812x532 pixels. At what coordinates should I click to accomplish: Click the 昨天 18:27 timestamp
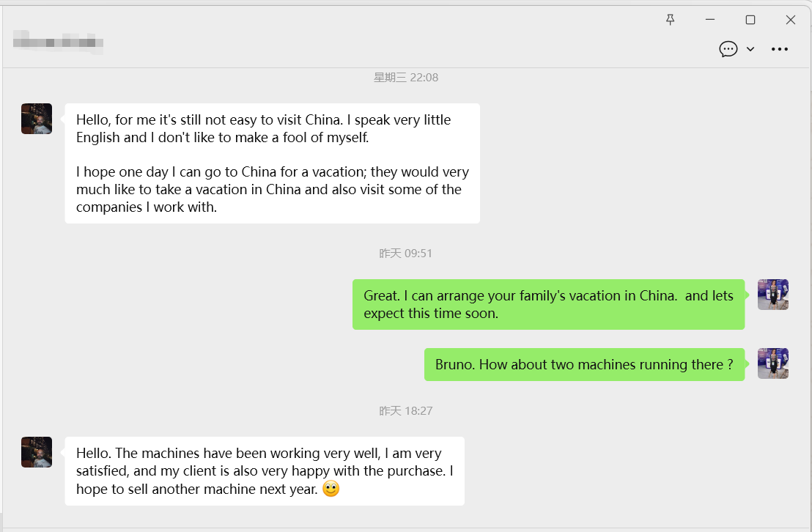406,411
